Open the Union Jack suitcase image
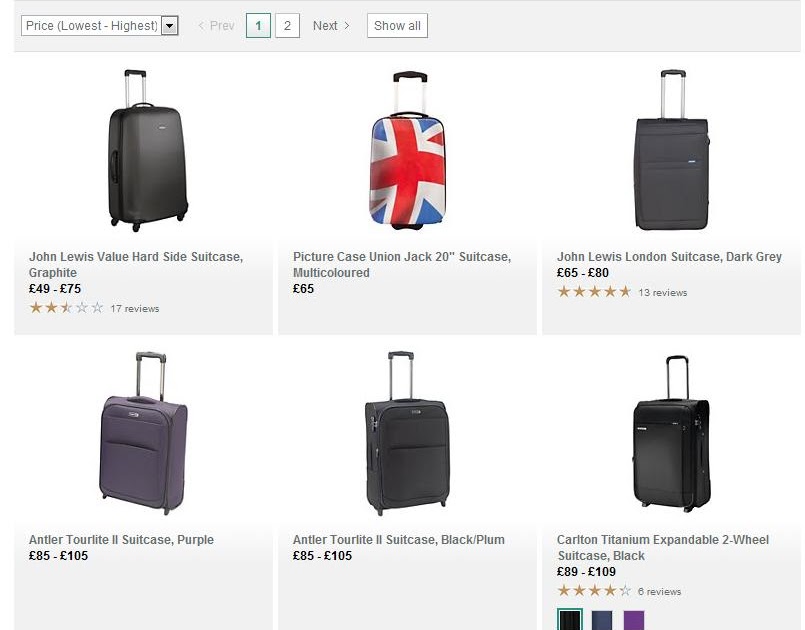 [408, 150]
